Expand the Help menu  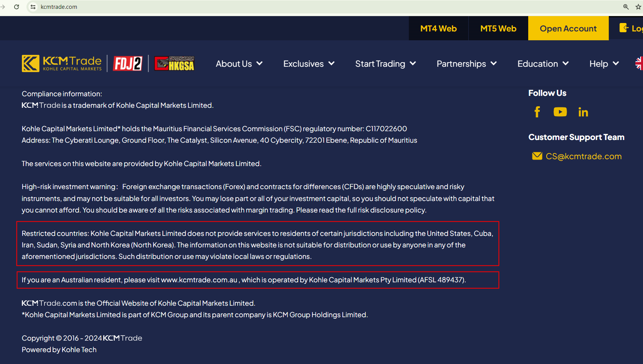[x=604, y=64]
